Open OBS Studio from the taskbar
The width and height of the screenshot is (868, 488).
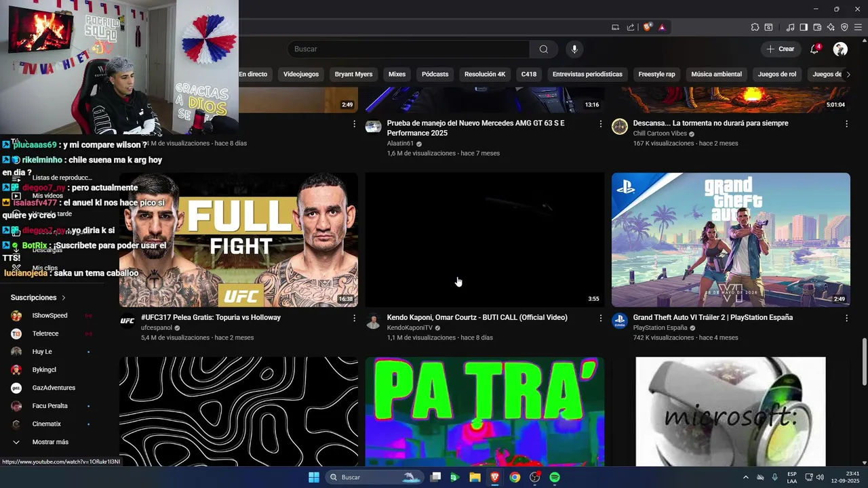(x=535, y=477)
